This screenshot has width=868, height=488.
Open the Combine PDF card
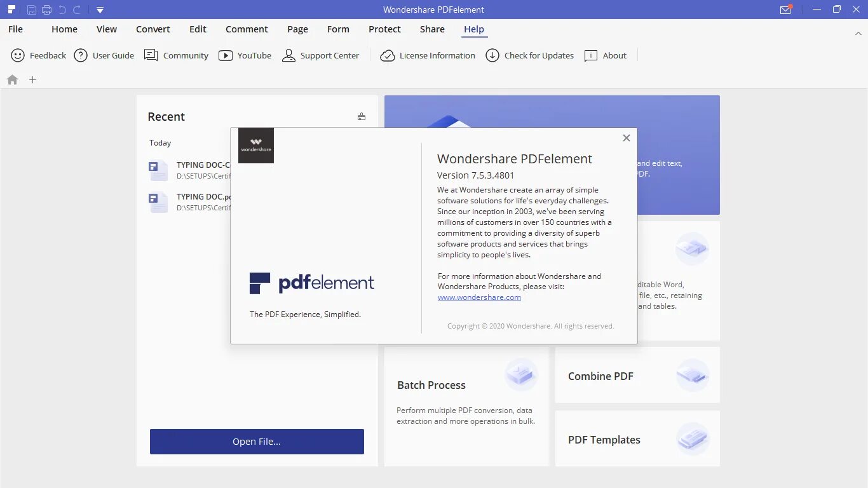[x=637, y=375]
